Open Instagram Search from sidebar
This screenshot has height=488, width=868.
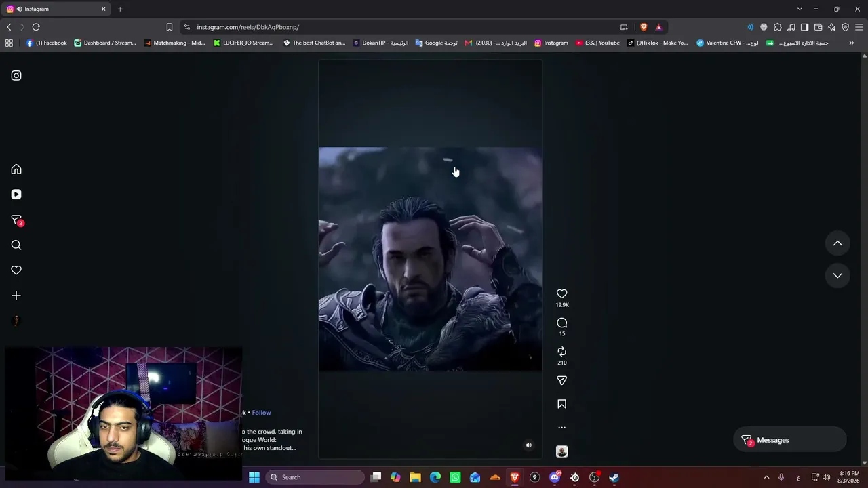click(16, 245)
